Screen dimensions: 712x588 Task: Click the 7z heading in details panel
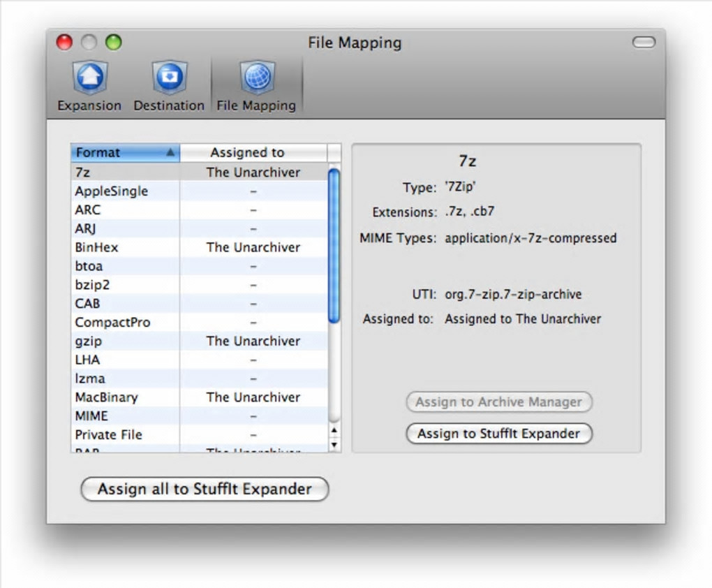[x=467, y=161]
